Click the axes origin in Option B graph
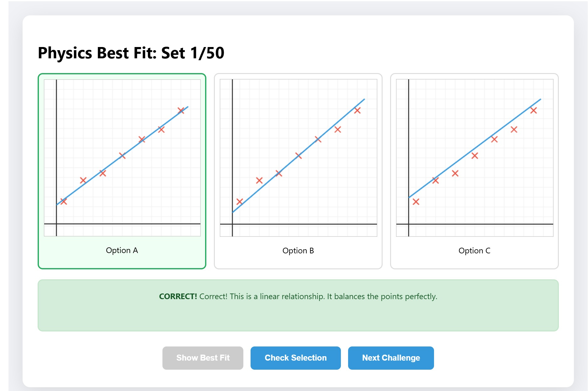Viewport: 588px width, 391px height. tap(232, 224)
